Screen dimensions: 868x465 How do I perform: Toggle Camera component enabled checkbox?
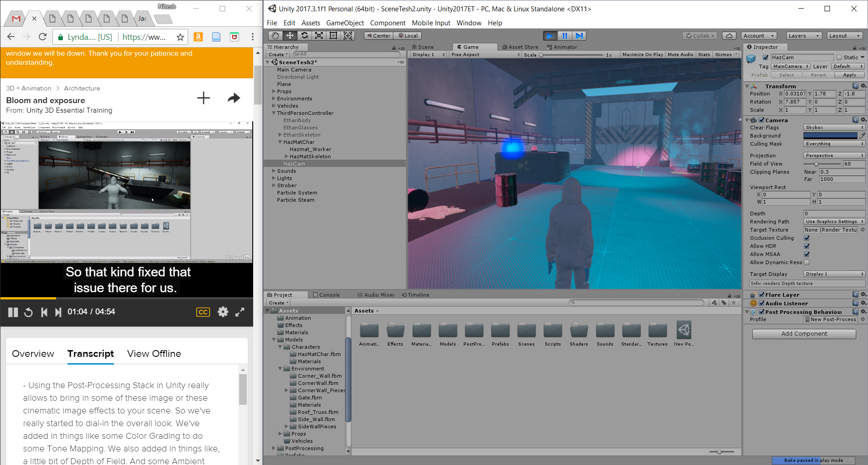coord(761,120)
